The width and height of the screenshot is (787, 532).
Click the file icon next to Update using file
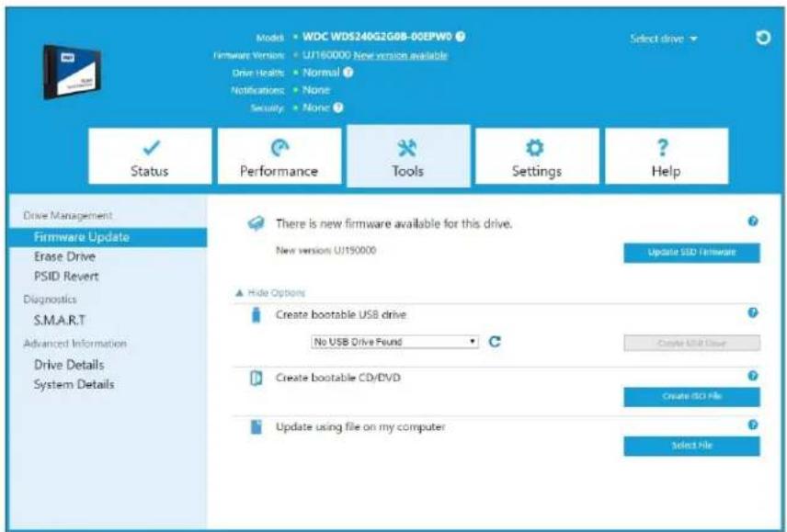click(256, 426)
